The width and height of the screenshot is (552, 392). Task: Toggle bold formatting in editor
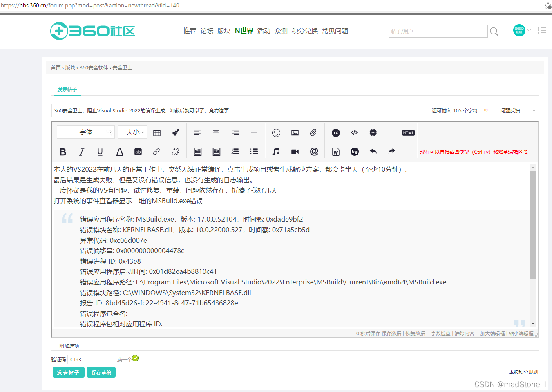63,152
